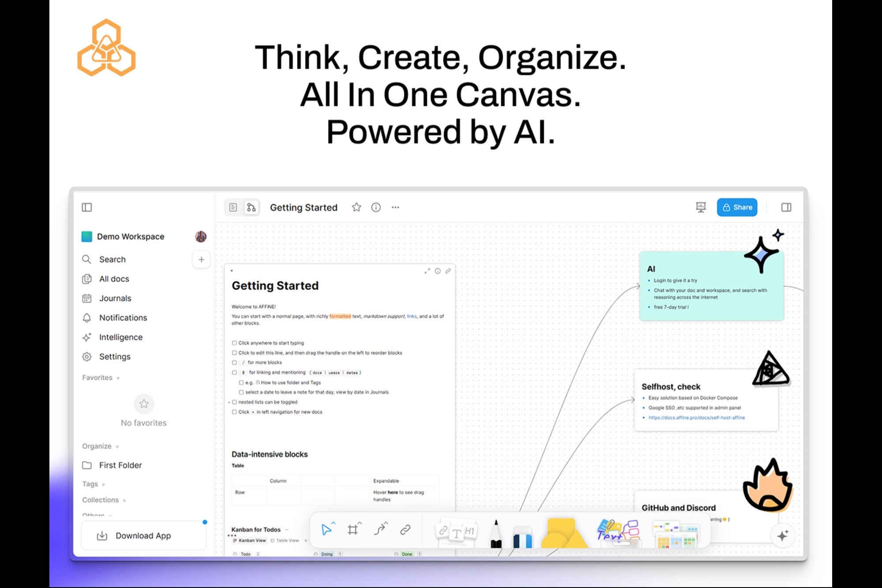Viewport: 882px width, 588px height.
Task: Expand the Tags section
Action: point(104,483)
